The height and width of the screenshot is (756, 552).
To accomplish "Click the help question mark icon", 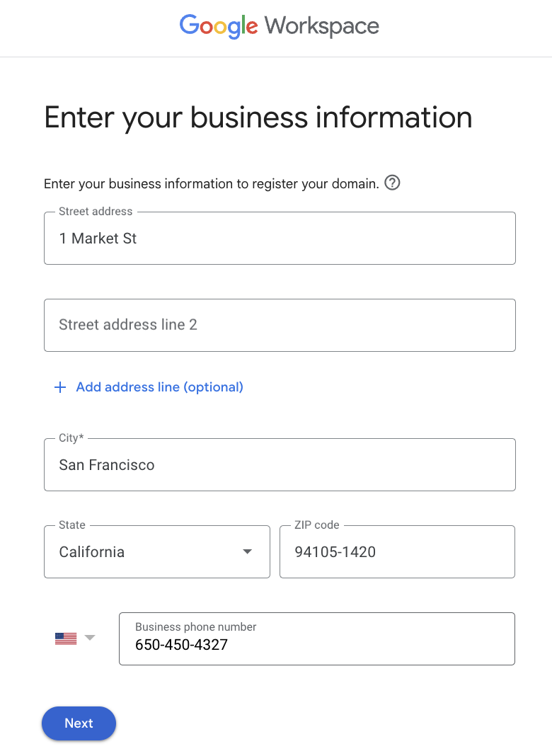I will click(x=392, y=183).
